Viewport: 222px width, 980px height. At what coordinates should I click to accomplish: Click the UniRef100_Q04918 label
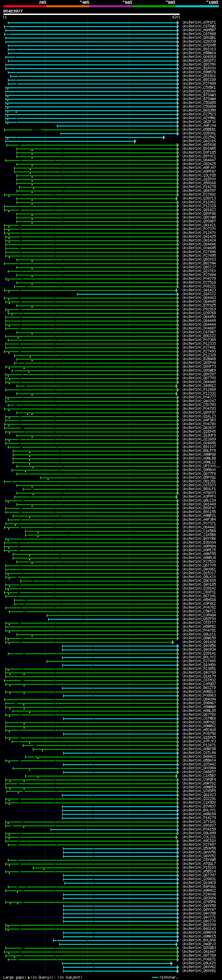click(199, 57)
